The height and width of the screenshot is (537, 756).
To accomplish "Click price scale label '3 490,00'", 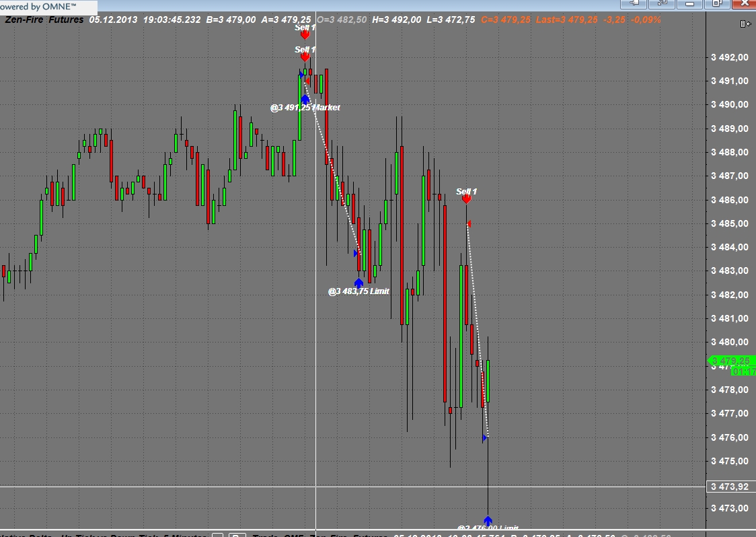I will coord(730,105).
